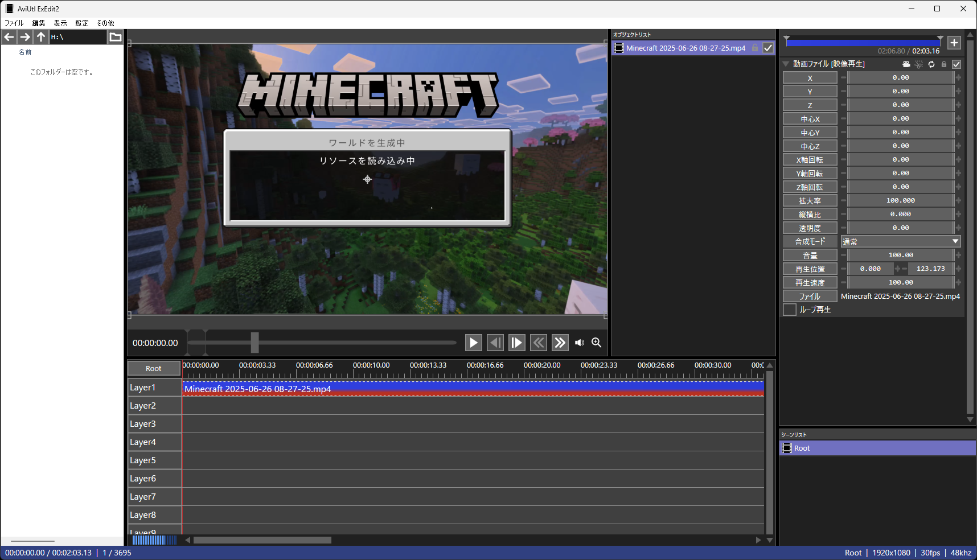Screen dimensions: 977x560
Task: Step back one frame
Action: pyautogui.click(x=495, y=343)
